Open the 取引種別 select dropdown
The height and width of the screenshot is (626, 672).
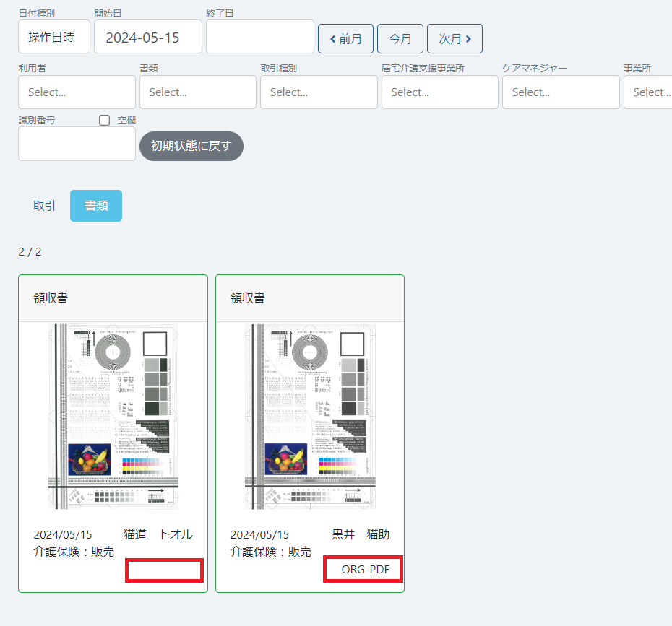click(x=319, y=92)
